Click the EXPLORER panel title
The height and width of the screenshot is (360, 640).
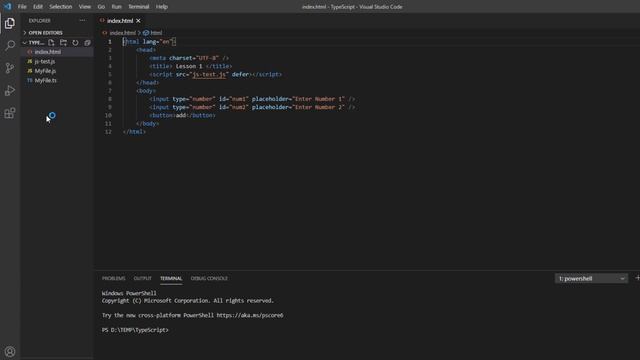tap(40, 20)
